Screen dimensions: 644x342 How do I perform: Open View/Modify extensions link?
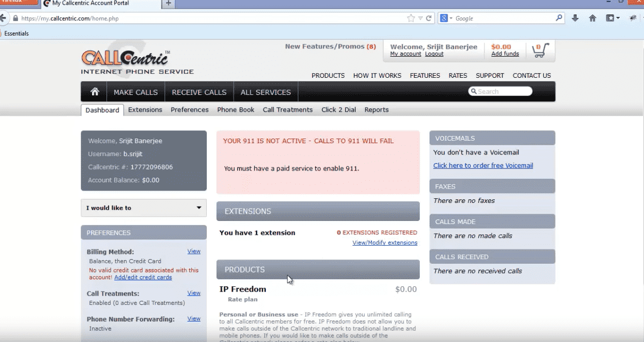point(385,243)
